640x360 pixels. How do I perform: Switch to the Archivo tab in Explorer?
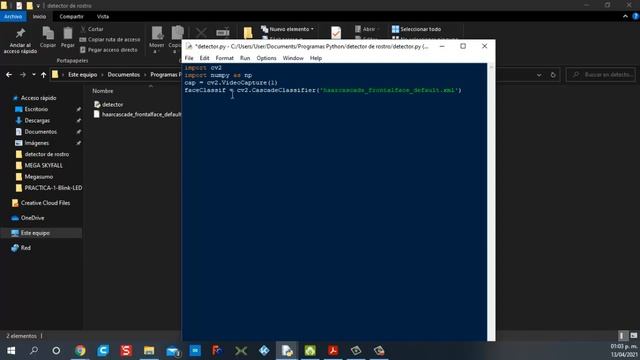13,16
